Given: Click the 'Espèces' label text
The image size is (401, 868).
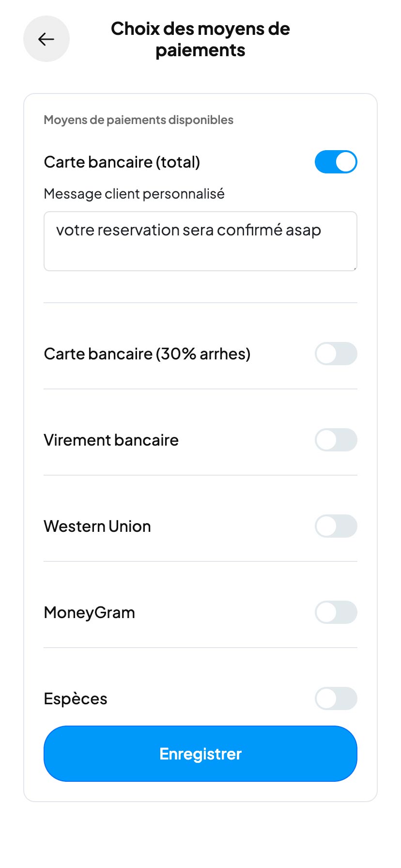Looking at the screenshot, I should pos(75,698).
